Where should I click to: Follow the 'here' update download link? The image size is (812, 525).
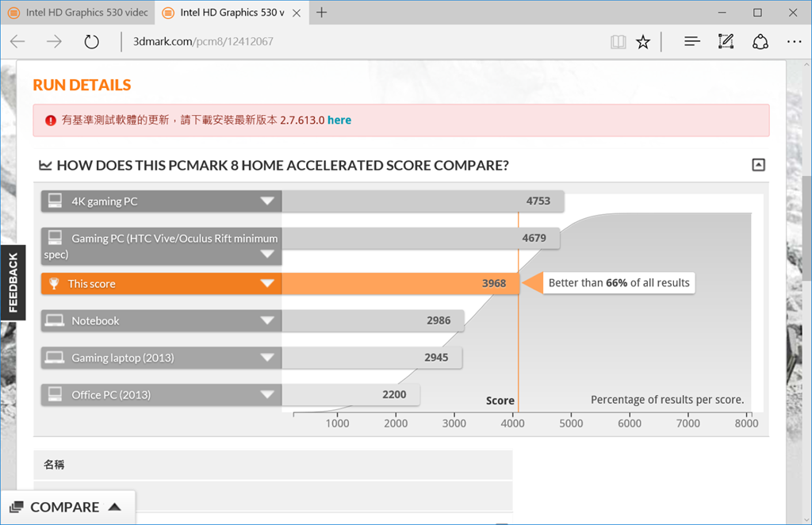(x=339, y=120)
